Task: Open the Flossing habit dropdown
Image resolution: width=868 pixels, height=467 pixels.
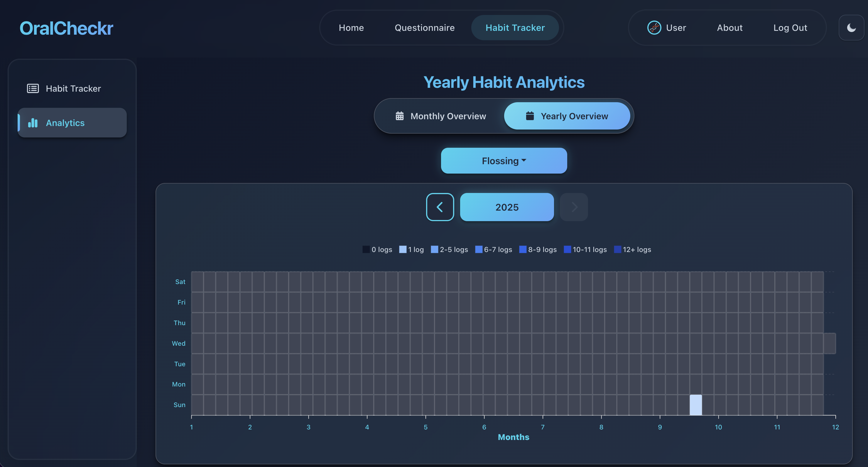Action: tap(500, 161)
